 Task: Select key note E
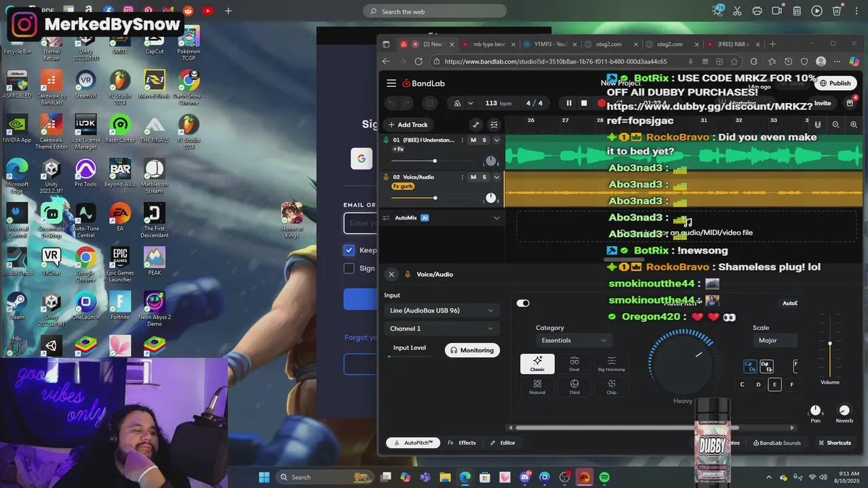(774, 384)
